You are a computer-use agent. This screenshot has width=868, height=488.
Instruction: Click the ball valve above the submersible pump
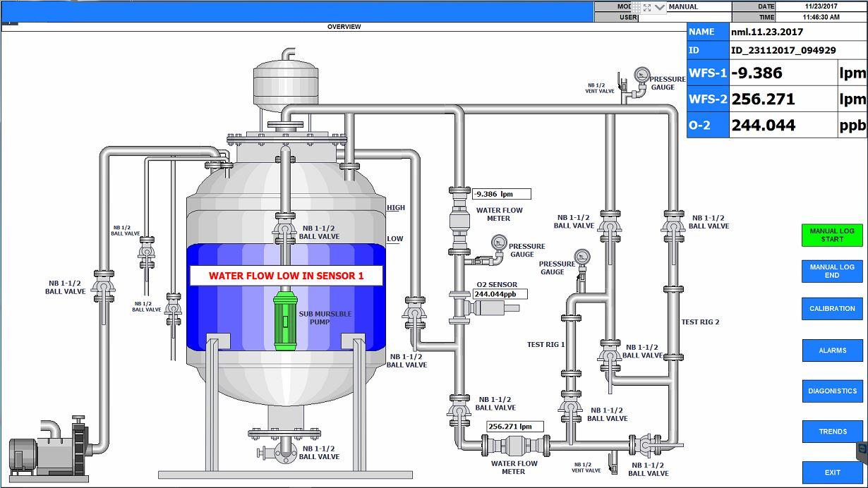284,229
